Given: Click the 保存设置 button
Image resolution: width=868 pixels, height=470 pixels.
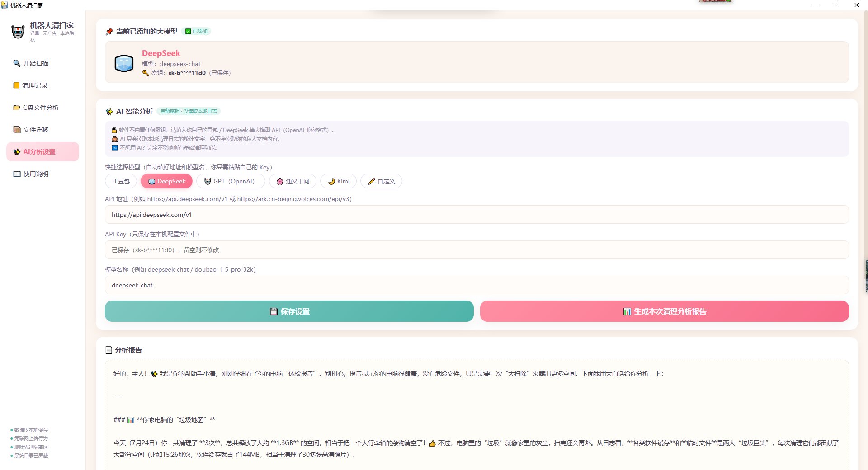Looking at the screenshot, I should tap(289, 311).
